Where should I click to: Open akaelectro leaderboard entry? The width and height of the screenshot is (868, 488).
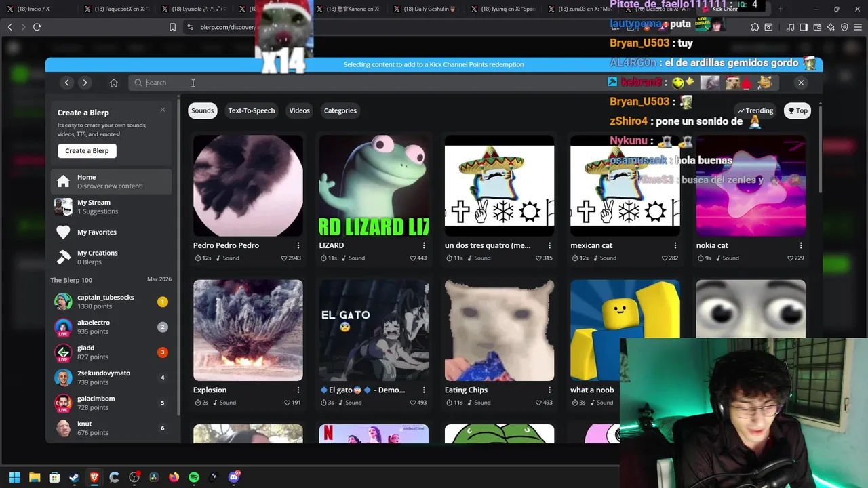pos(111,327)
